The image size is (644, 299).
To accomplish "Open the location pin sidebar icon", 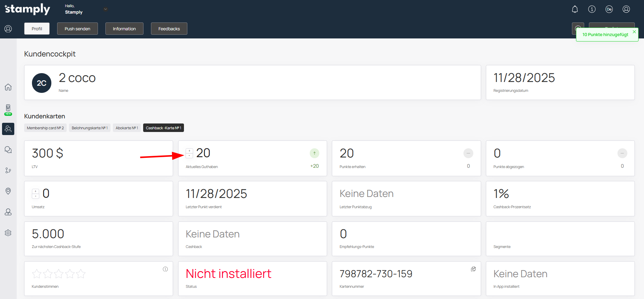I will (8, 191).
